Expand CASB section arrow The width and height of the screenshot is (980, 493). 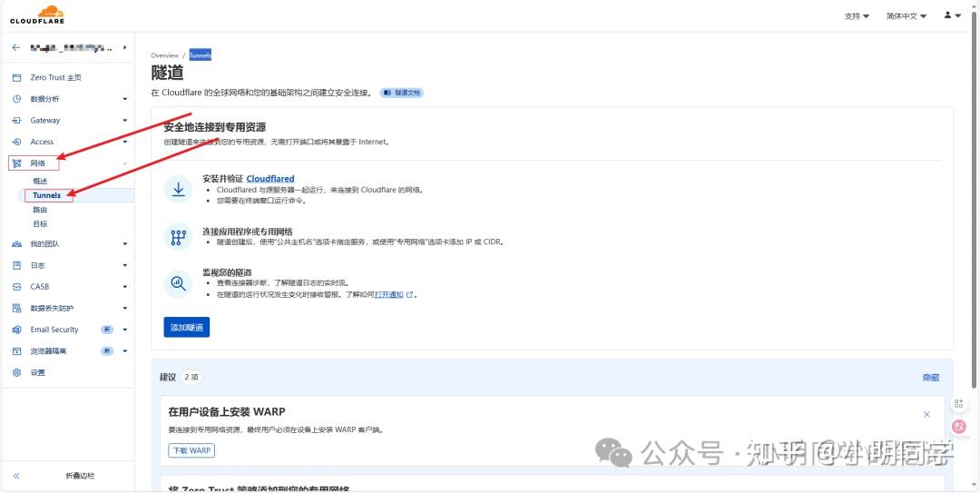125,287
